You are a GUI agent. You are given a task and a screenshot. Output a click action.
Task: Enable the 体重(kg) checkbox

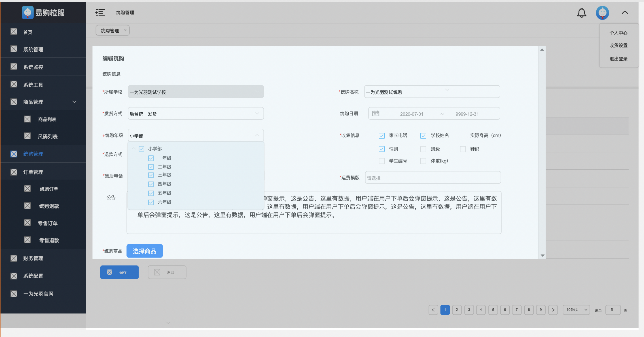(x=423, y=161)
